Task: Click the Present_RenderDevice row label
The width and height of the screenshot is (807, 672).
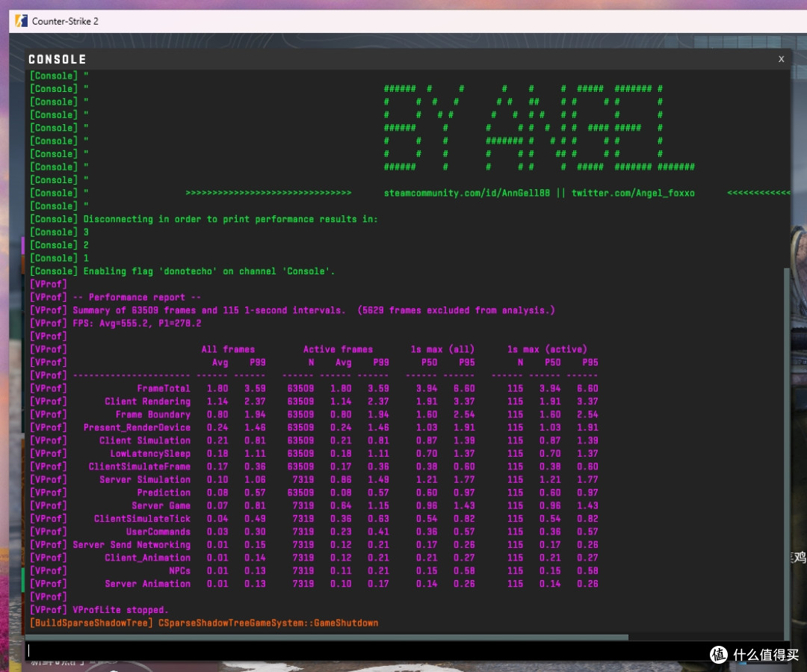Action: [x=137, y=428]
